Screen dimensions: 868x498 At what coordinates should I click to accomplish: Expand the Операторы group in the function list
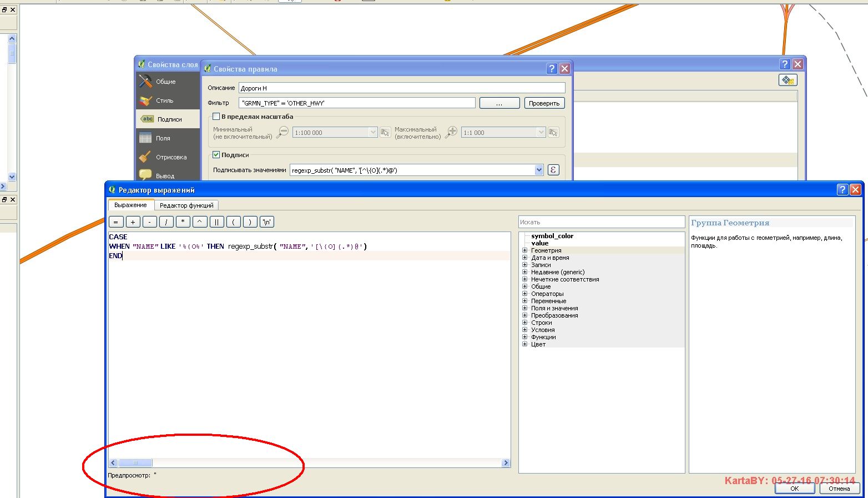(x=525, y=294)
